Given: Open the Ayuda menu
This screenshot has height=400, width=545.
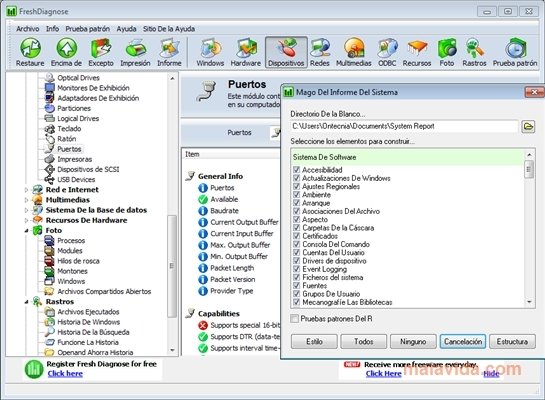Looking at the screenshot, I should 126,29.
